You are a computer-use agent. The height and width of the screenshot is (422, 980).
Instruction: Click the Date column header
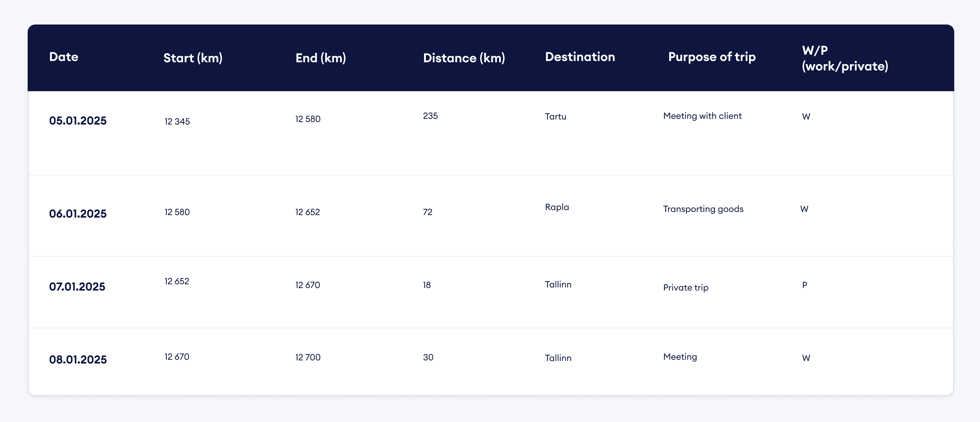[63, 57]
